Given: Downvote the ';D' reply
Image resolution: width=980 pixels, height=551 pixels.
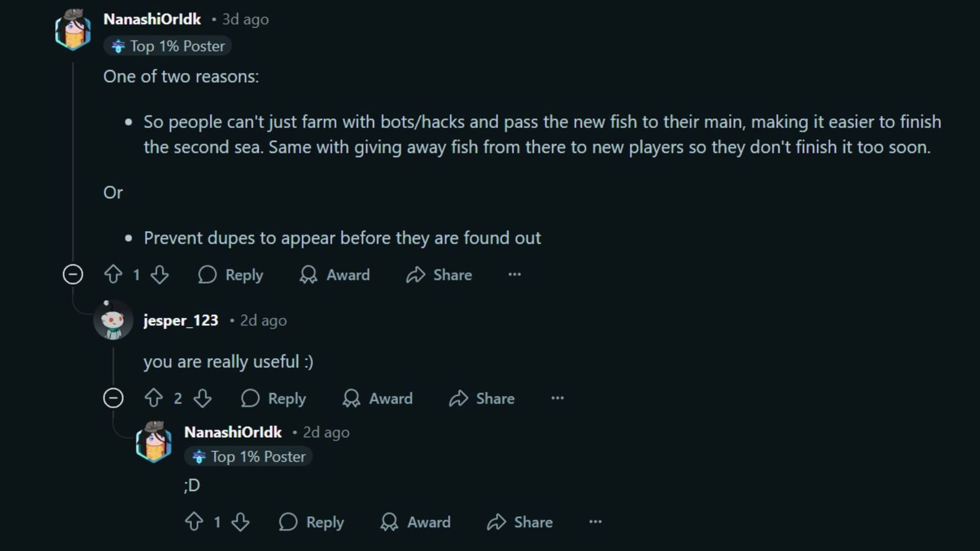Looking at the screenshot, I should point(241,522).
